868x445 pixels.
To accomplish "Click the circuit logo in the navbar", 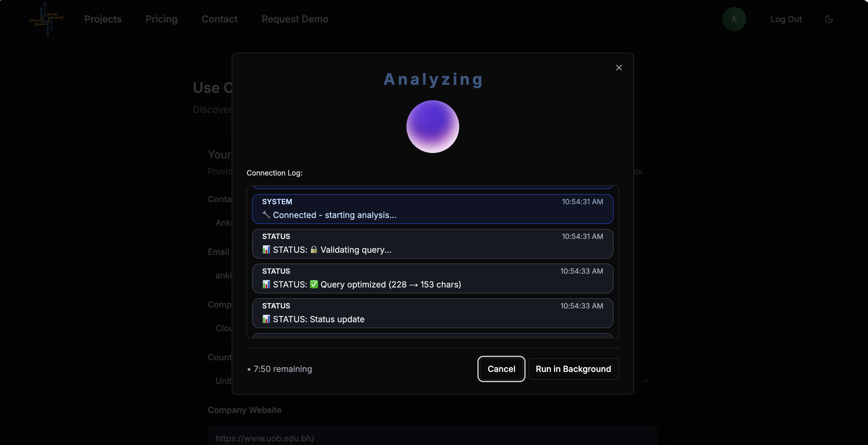I will pyautogui.click(x=46, y=19).
